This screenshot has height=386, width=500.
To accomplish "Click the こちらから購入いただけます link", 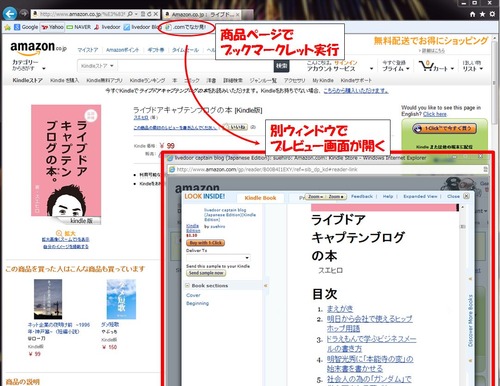I will tap(356, 91).
